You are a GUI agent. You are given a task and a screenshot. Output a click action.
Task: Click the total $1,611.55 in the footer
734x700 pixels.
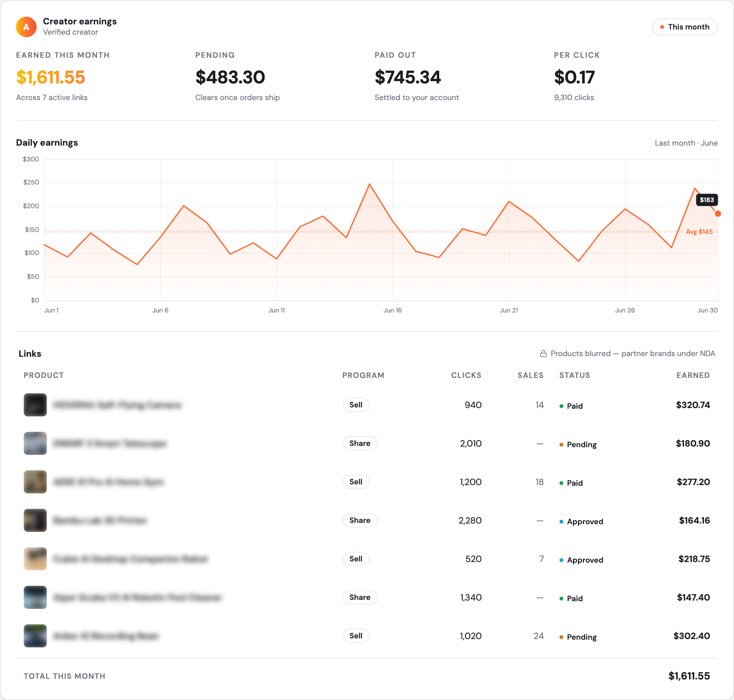(689, 676)
